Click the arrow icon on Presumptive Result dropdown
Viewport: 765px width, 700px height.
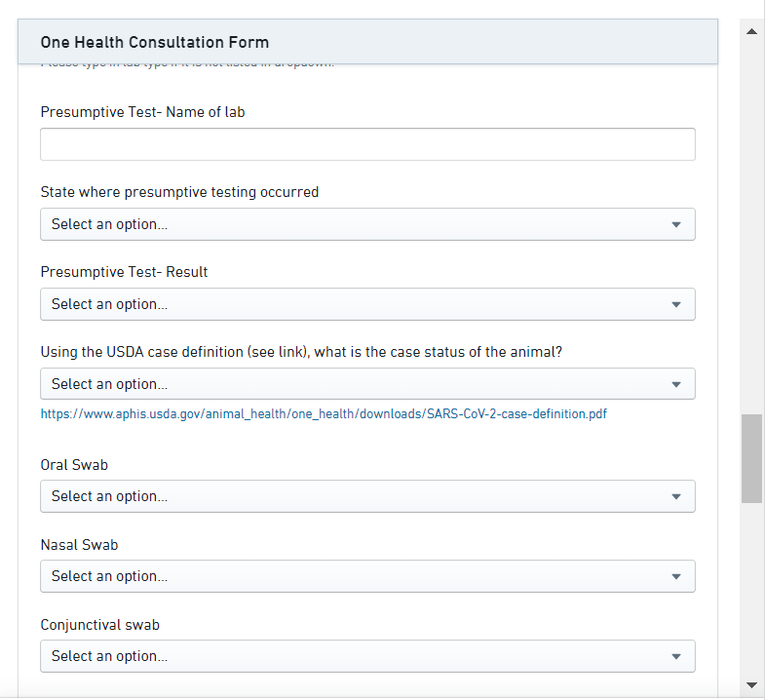[x=676, y=304]
